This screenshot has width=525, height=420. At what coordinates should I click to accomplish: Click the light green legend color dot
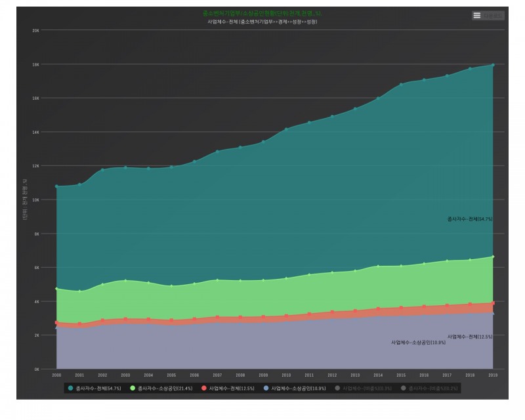(x=133, y=388)
